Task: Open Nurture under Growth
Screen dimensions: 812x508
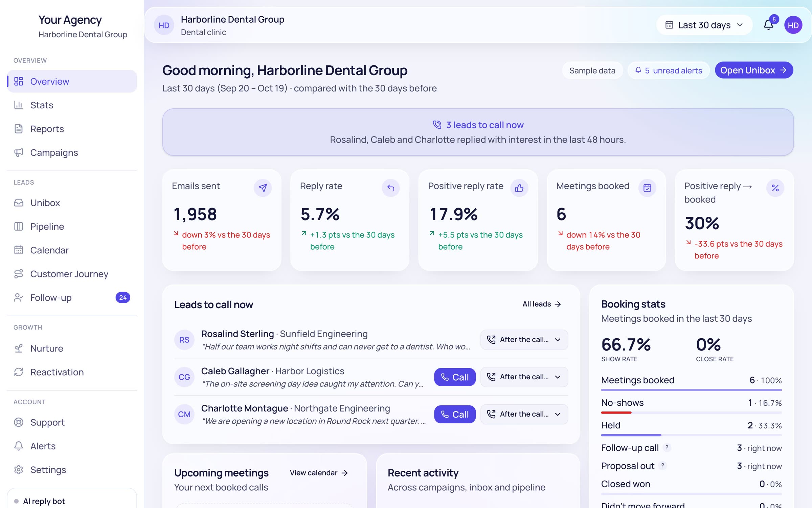Action: pos(72,348)
